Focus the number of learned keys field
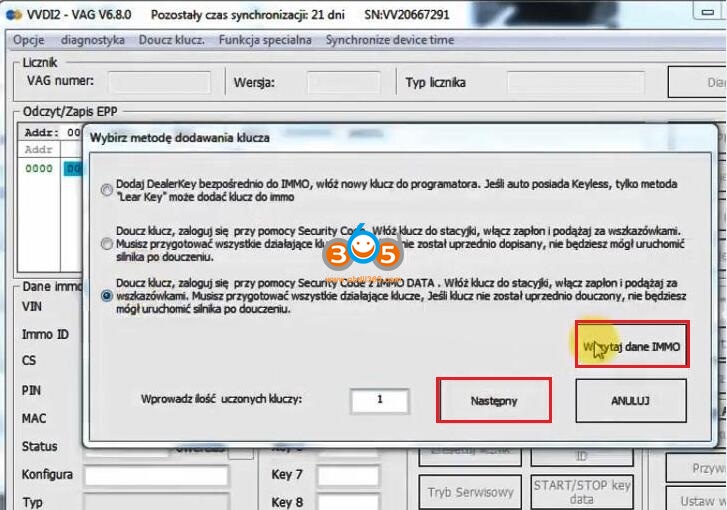This screenshot has width=727, height=510. (x=380, y=401)
